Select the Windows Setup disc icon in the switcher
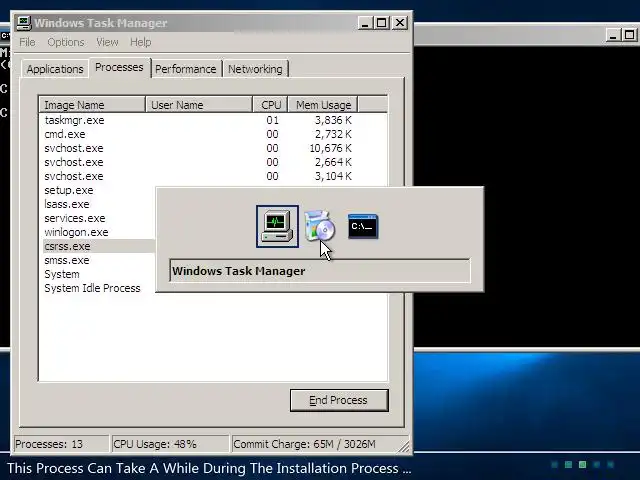The height and width of the screenshot is (480, 640). 320,226
